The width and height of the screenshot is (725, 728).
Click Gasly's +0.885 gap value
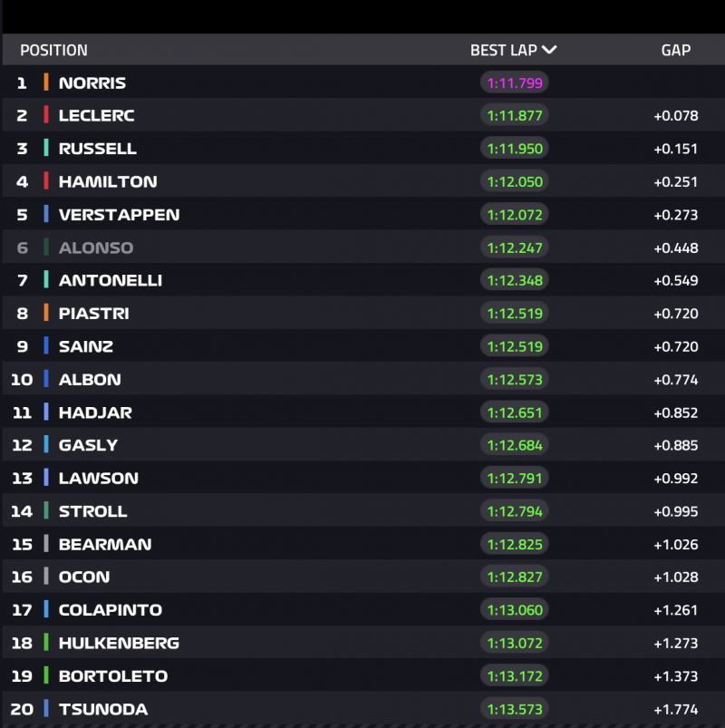pos(675,445)
